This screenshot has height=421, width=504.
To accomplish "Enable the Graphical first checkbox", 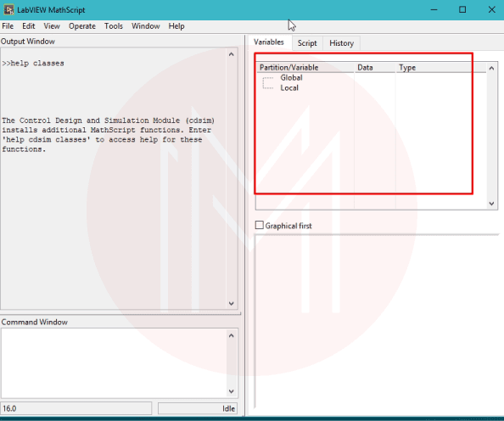I will pyautogui.click(x=259, y=225).
